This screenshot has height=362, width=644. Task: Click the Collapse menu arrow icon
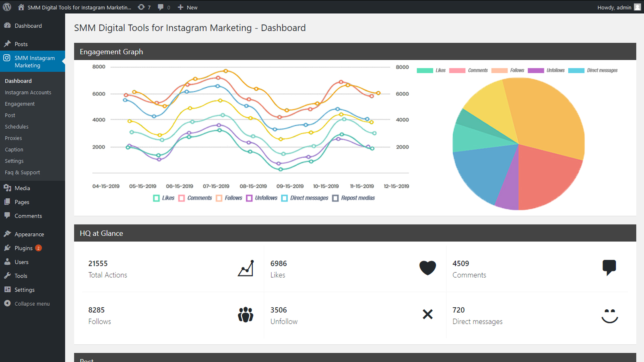[7, 303]
